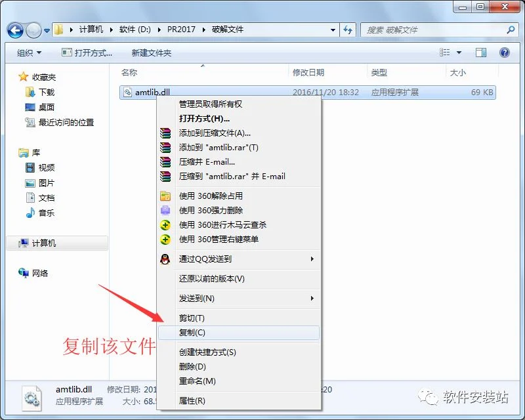
Task: Open 收藏夹 in the navigation pane
Action: tap(44, 77)
